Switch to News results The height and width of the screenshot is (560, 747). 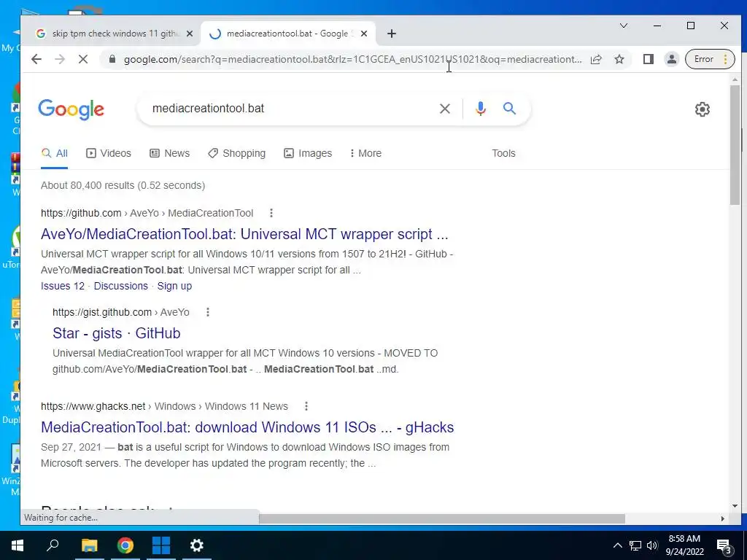pyautogui.click(x=169, y=153)
